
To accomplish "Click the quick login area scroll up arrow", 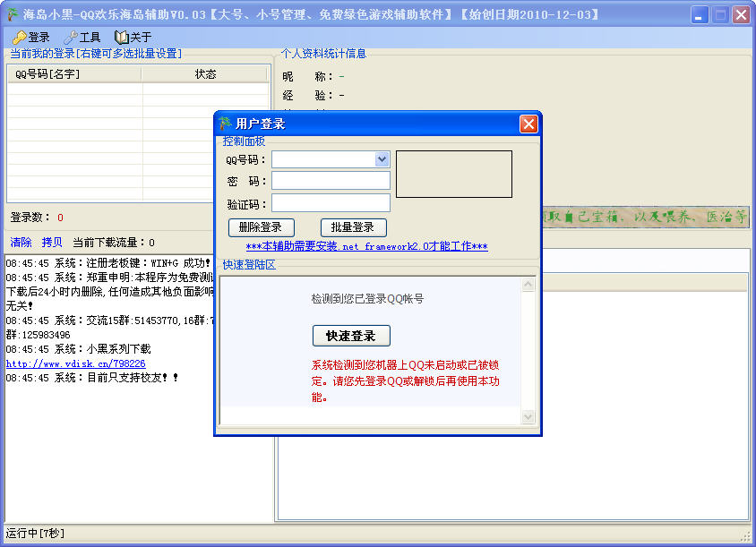I will click(x=528, y=285).
